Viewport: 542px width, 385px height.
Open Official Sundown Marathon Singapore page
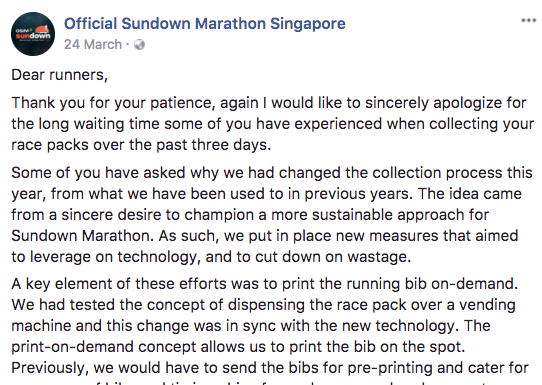click(205, 24)
